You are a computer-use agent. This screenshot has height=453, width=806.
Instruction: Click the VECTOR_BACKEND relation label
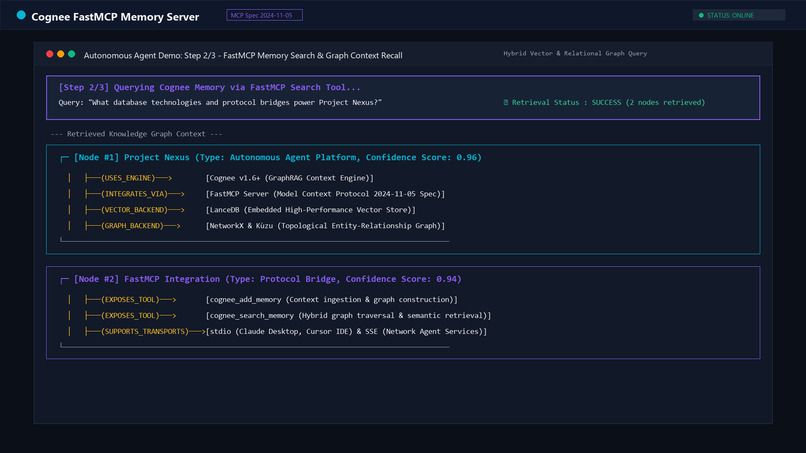(x=134, y=210)
